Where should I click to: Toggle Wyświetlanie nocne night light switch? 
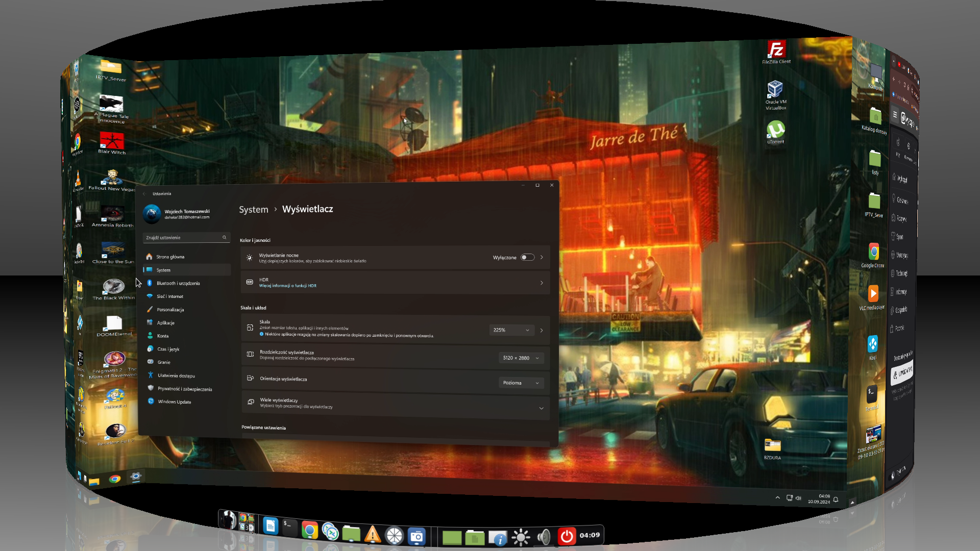[527, 258]
